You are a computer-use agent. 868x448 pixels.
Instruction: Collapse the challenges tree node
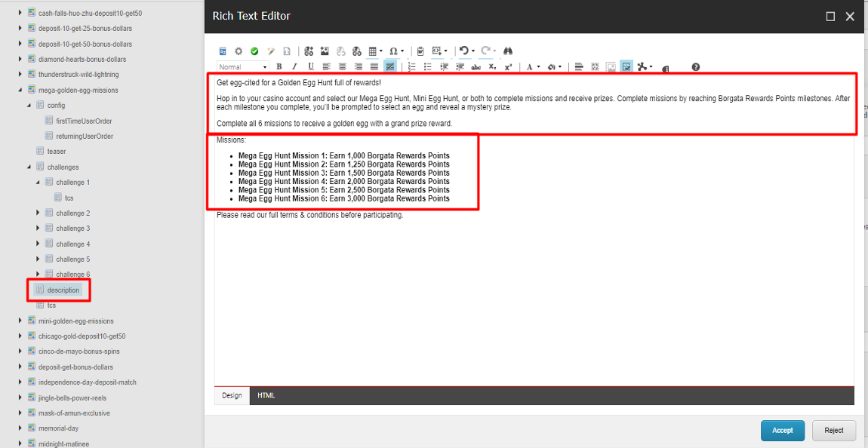(29, 167)
